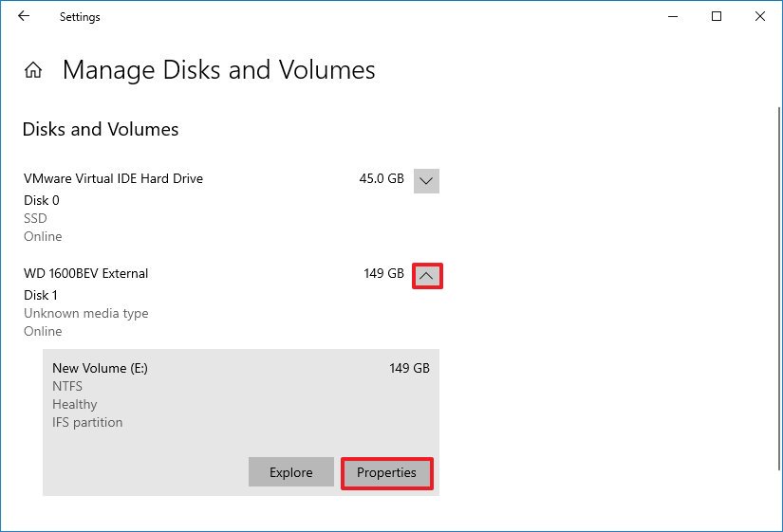Click the Settings title text

click(80, 17)
